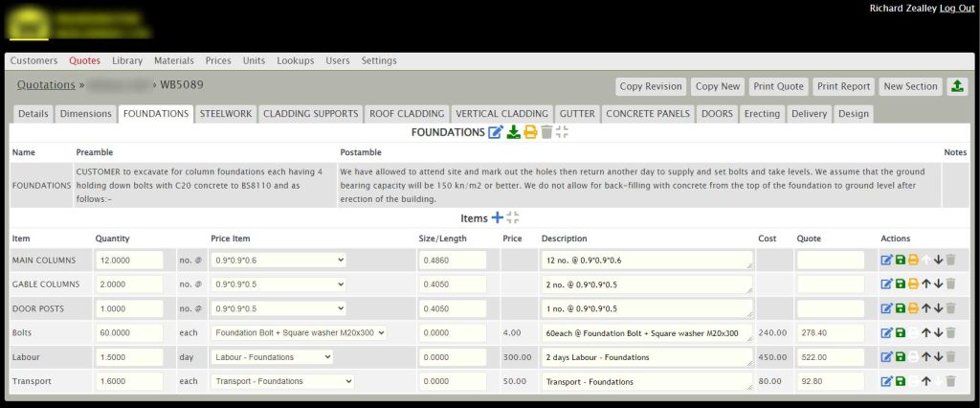Save the GABLE COLUMNS row
The height and width of the screenshot is (408, 980).
(x=900, y=284)
